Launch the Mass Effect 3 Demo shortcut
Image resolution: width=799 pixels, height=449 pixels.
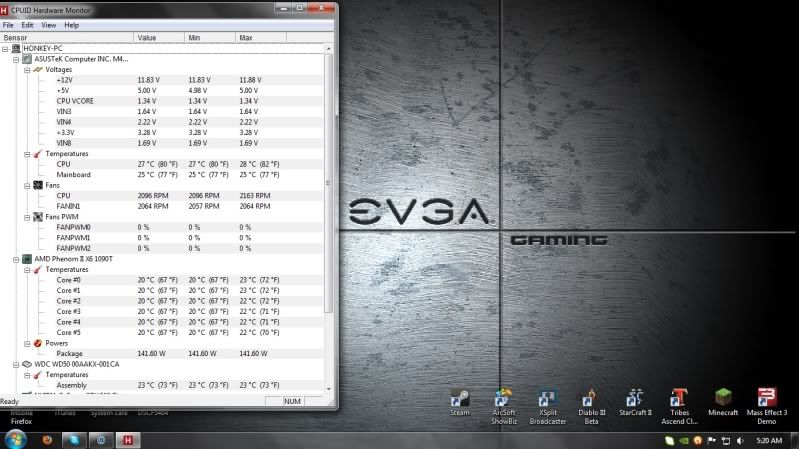pyautogui.click(x=766, y=406)
